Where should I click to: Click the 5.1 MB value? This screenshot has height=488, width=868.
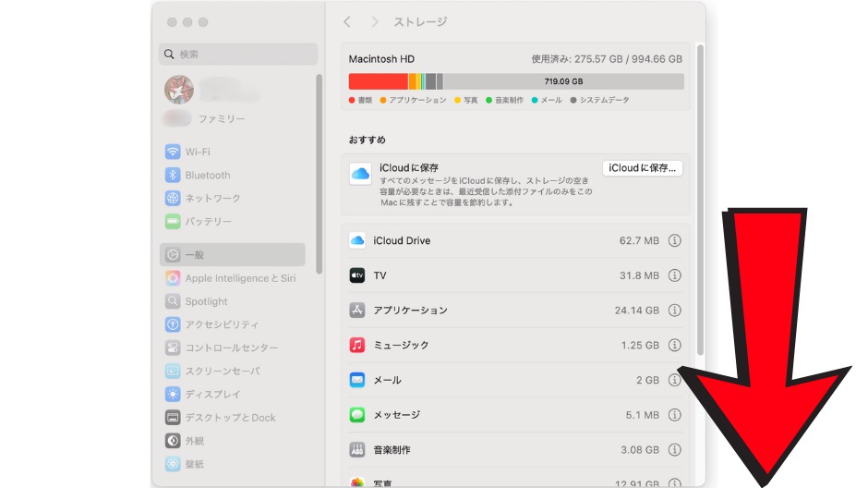642,415
